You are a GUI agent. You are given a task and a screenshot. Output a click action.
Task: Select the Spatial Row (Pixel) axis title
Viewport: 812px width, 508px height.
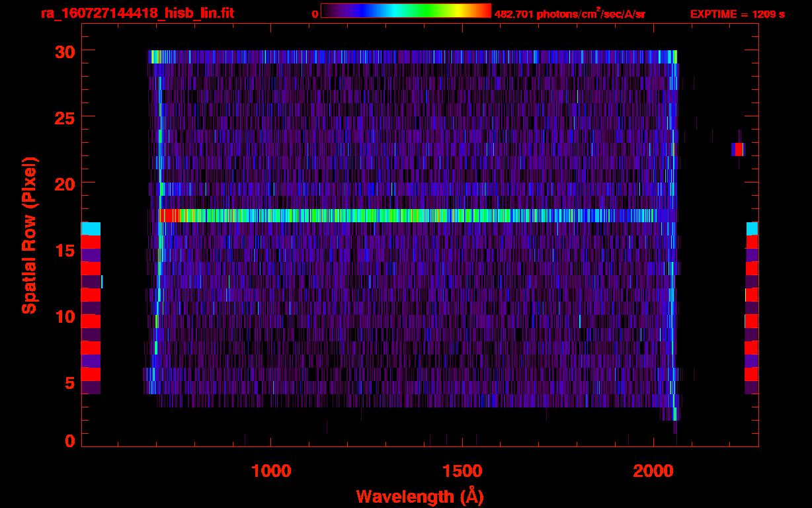pos(29,235)
